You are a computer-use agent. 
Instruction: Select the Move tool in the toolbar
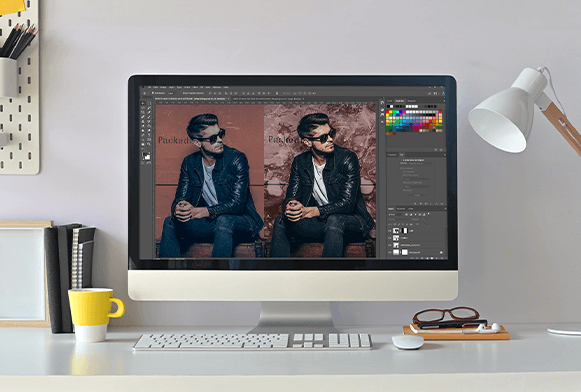click(x=143, y=103)
